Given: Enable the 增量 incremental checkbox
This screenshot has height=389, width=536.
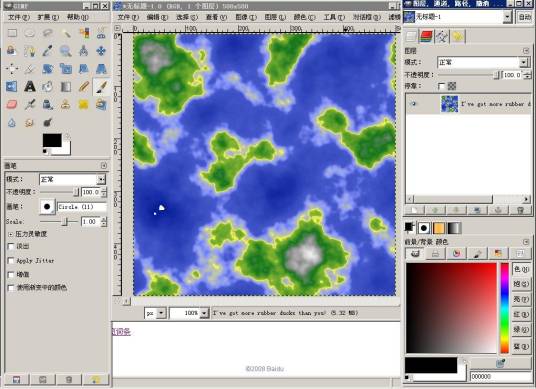Looking at the screenshot, I should (11, 274).
